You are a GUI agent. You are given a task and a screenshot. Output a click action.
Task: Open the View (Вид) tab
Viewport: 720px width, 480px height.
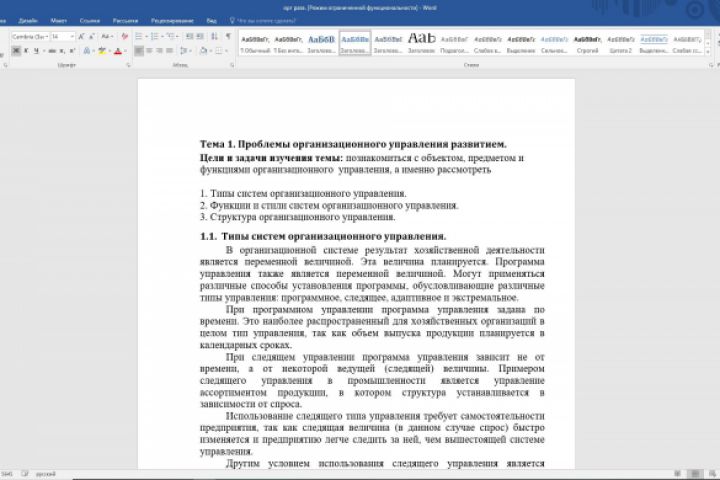212,21
